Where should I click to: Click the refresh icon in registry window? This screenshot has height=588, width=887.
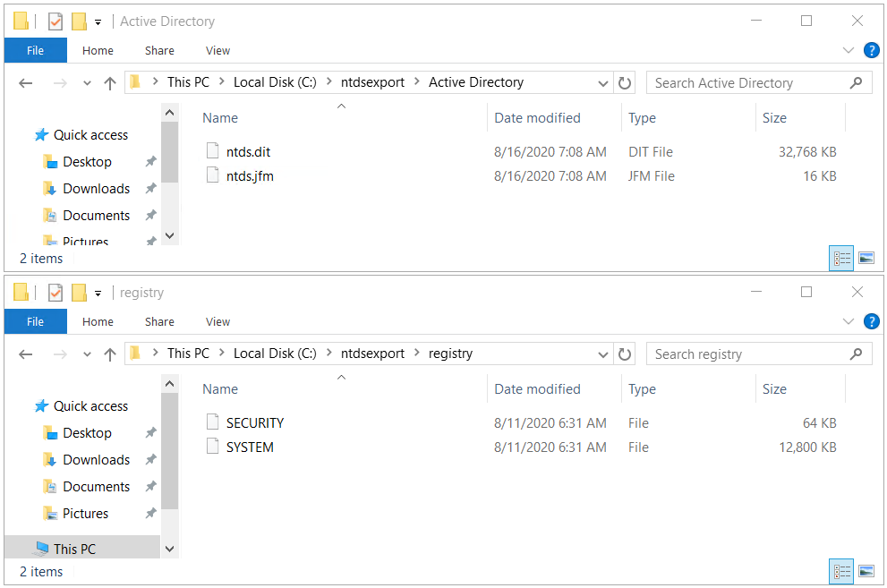625,354
